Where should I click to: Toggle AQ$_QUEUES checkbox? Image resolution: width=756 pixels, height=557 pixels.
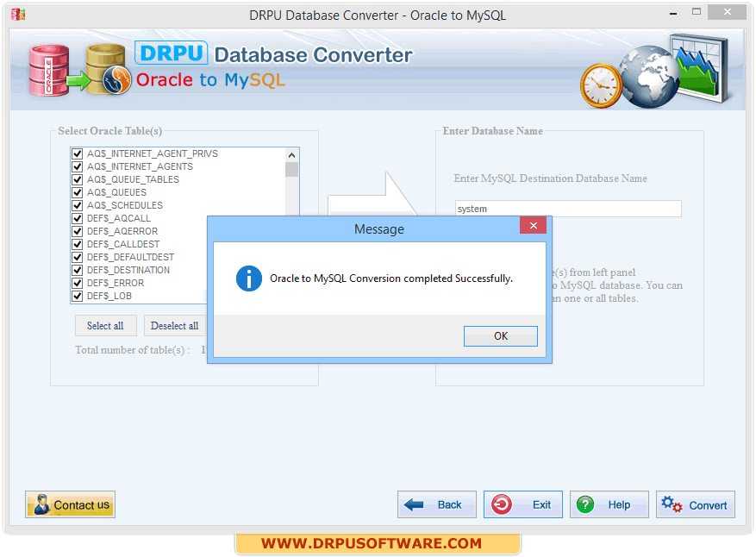(77, 192)
